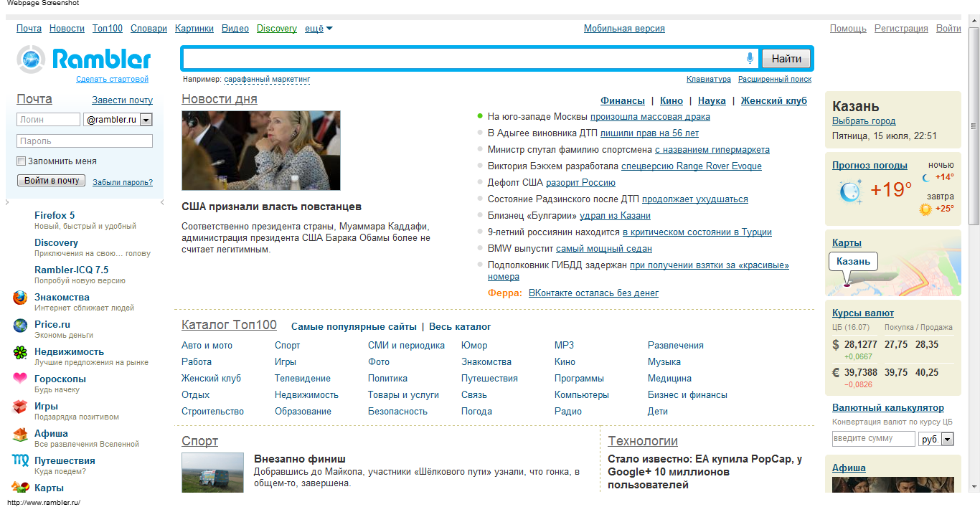Click the Firefox icon beside Знакомства
Image resolution: width=980 pixels, height=507 pixels.
[x=20, y=298]
